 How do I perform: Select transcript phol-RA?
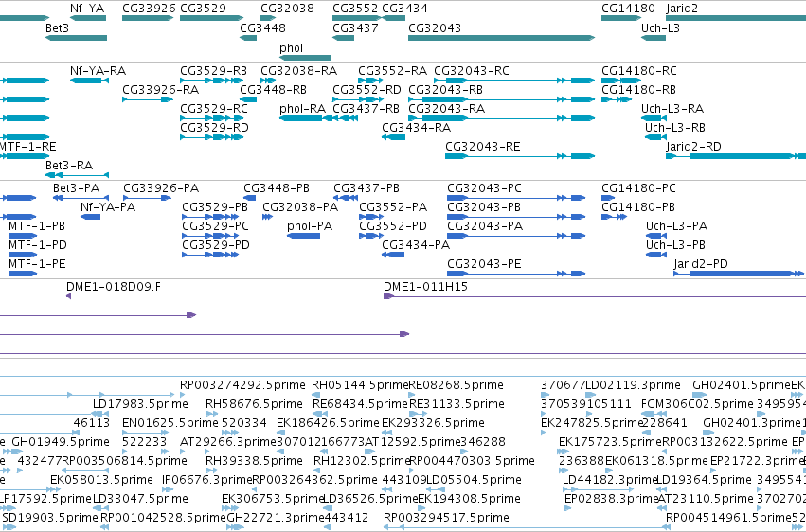point(303,108)
